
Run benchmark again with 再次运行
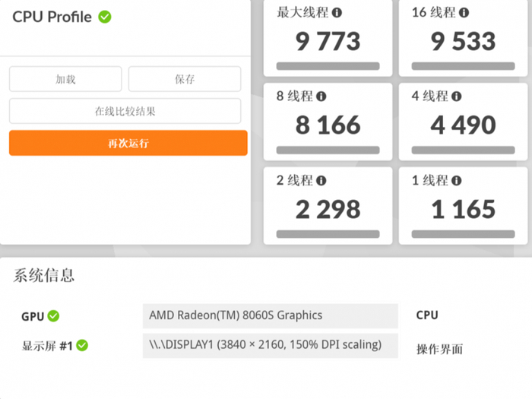pos(128,143)
